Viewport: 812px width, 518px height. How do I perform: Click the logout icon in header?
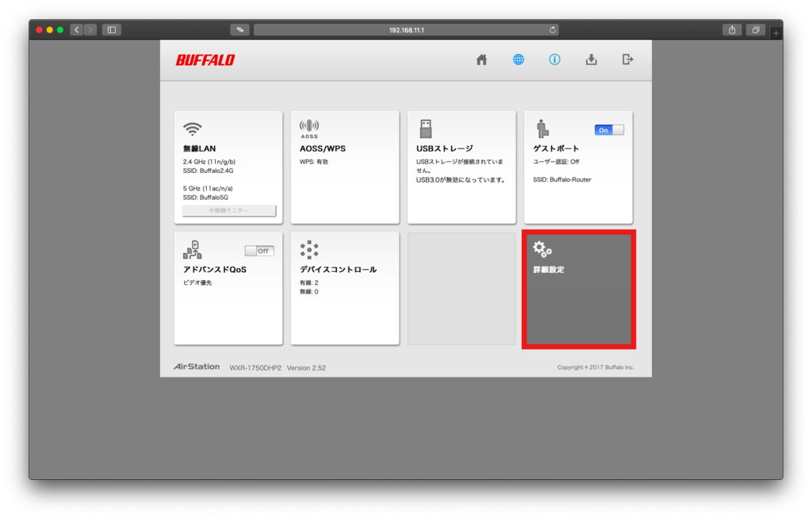pyautogui.click(x=628, y=59)
